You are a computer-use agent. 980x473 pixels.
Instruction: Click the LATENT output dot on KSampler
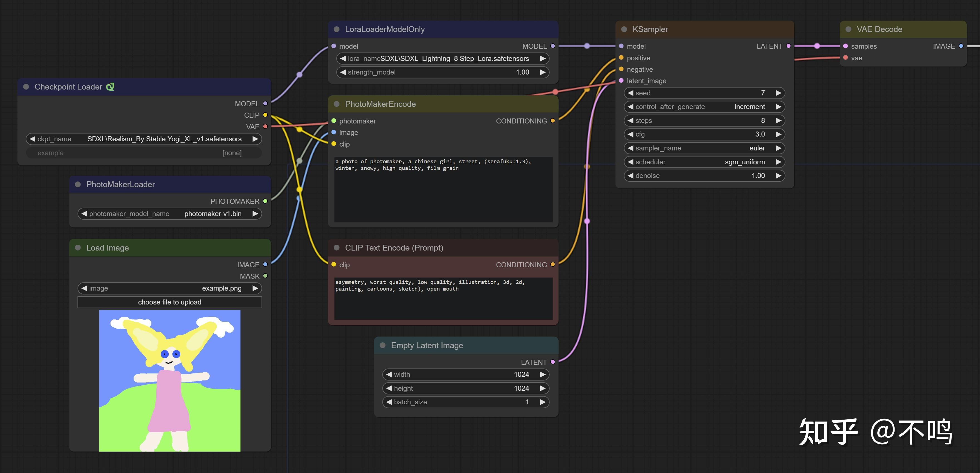[x=788, y=46]
